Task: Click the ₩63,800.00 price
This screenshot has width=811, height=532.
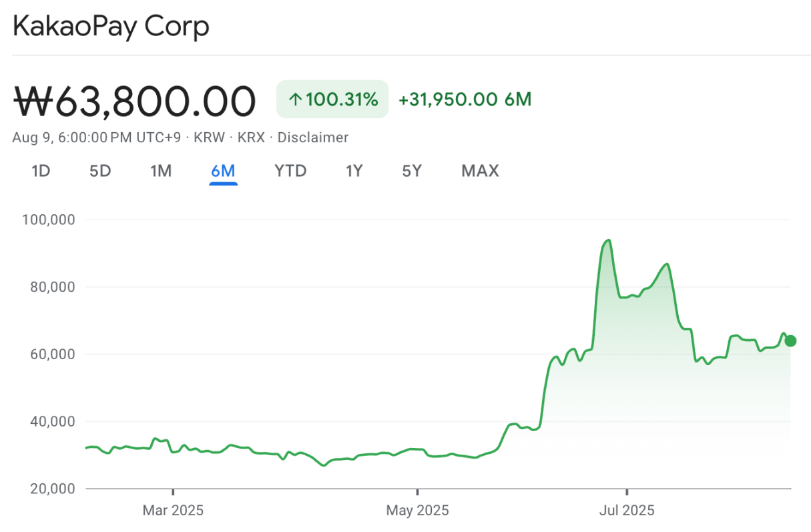Action: [x=135, y=101]
